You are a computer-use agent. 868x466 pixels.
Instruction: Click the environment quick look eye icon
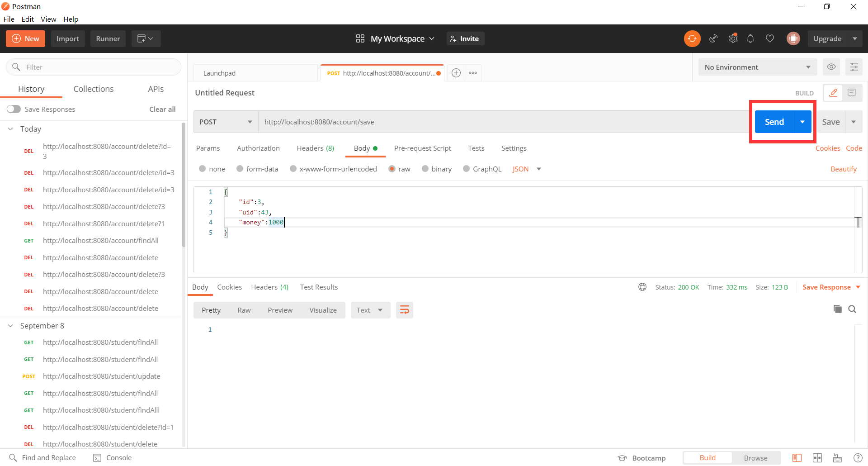click(x=831, y=67)
